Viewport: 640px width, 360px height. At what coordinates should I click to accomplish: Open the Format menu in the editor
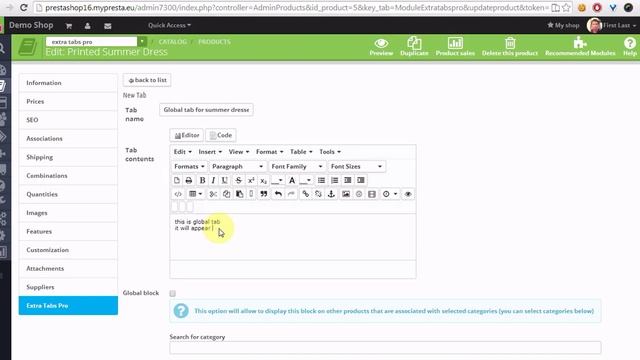(x=269, y=151)
